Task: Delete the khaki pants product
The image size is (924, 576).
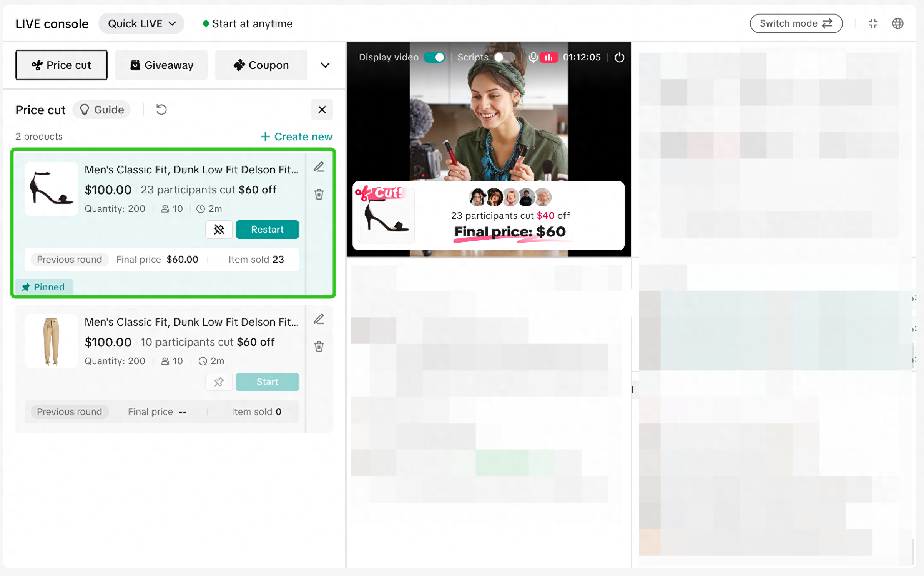Action: click(319, 346)
